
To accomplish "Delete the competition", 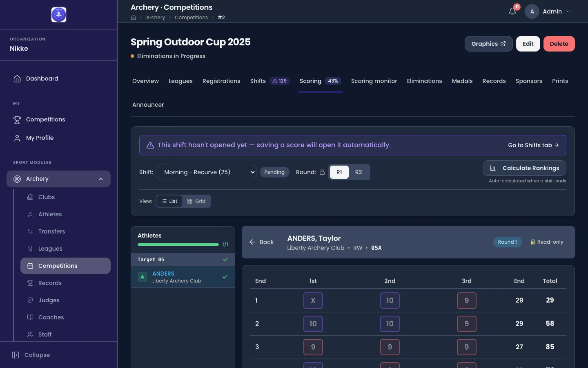I will (x=559, y=44).
